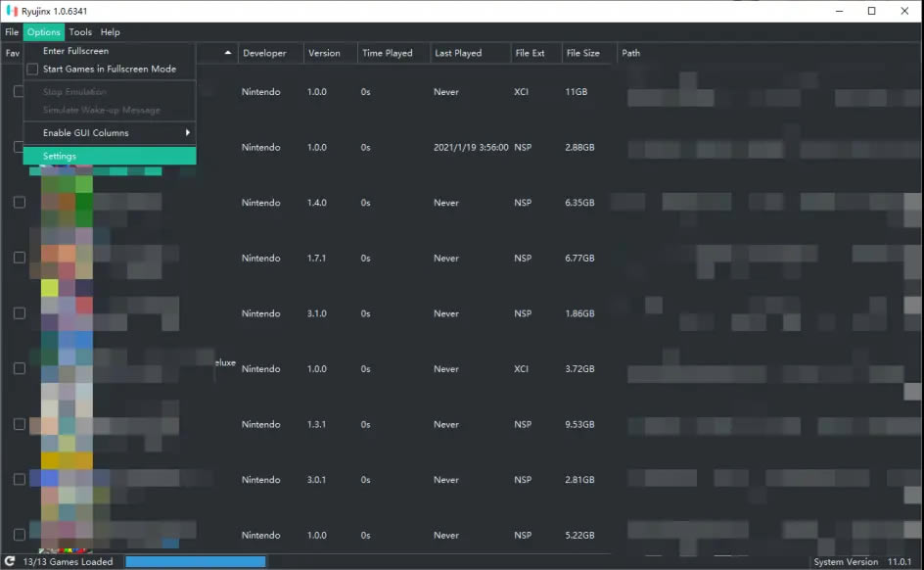Click the sort arrow on the name column
924x570 pixels.
tap(228, 53)
